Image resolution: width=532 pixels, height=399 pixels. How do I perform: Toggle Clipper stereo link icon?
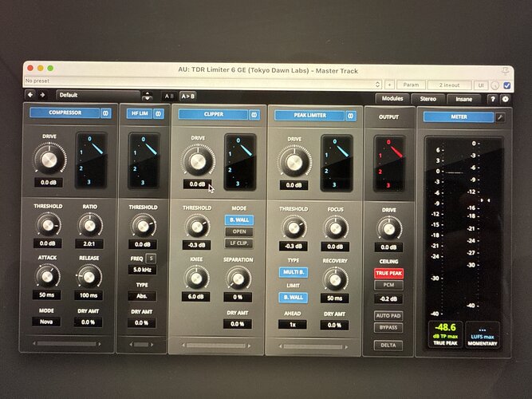pos(254,115)
